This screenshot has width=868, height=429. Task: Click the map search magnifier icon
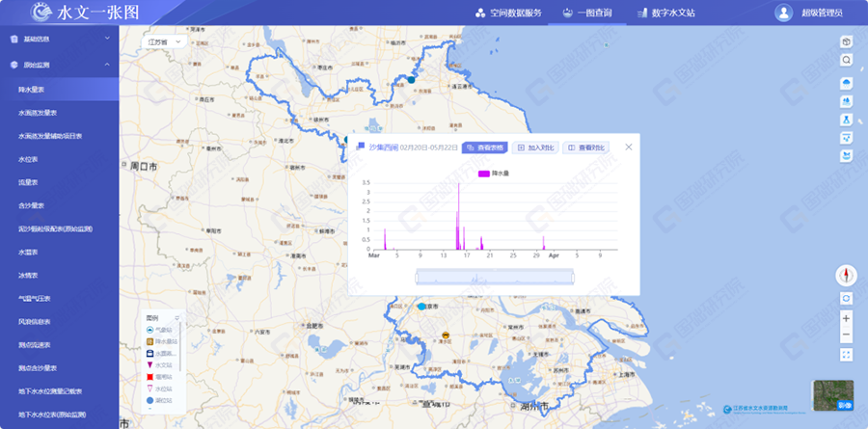coord(846,60)
